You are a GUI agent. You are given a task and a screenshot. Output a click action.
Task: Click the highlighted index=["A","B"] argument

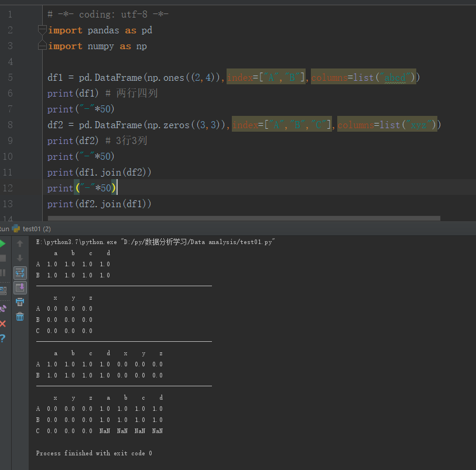tap(266, 77)
